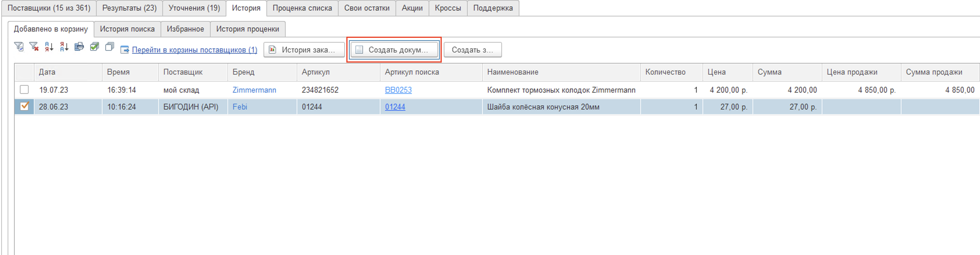Open the BB0253 search article link
This screenshot has width=980, height=255.
(398, 90)
